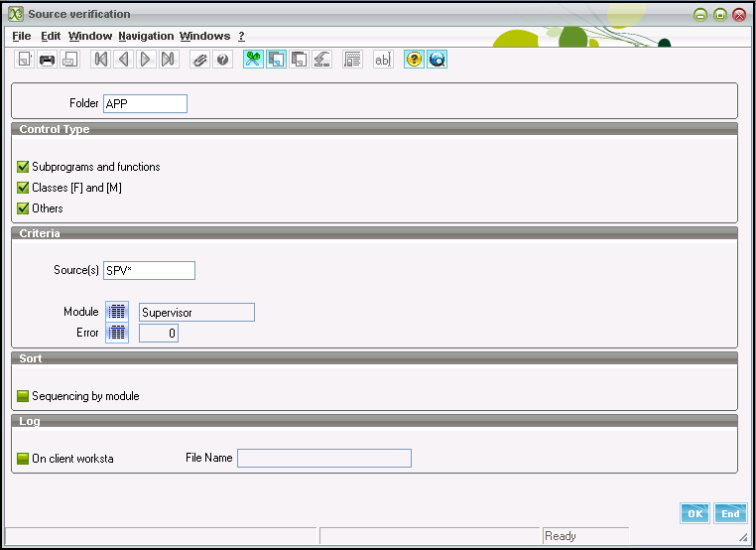Click the gray question mark icon
Image resolution: width=756 pixels, height=550 pixels.
pyautogui.click(x=222, y=60)
